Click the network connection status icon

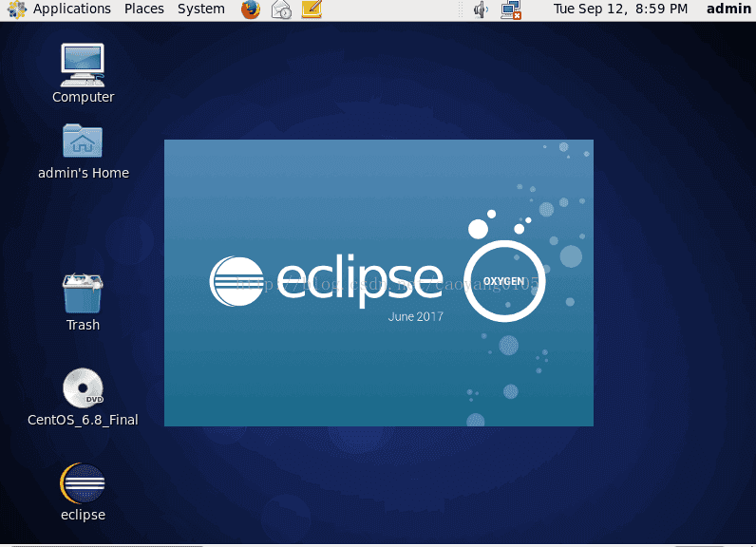(511, 9)
